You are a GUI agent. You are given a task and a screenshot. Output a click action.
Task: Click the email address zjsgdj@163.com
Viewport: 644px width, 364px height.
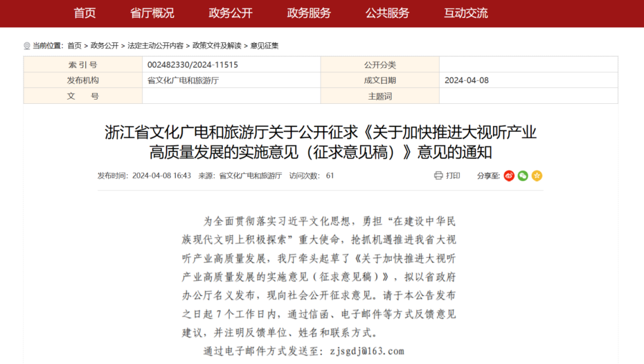[367, 351]
